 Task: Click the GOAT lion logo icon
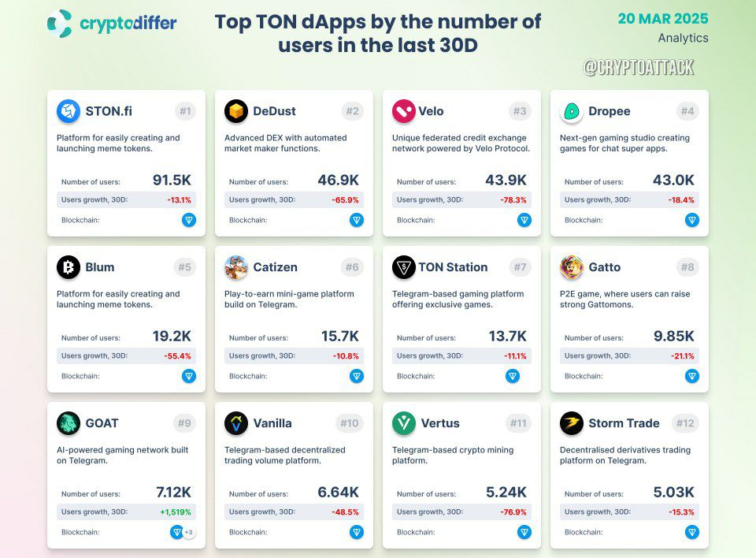[69, 423]
